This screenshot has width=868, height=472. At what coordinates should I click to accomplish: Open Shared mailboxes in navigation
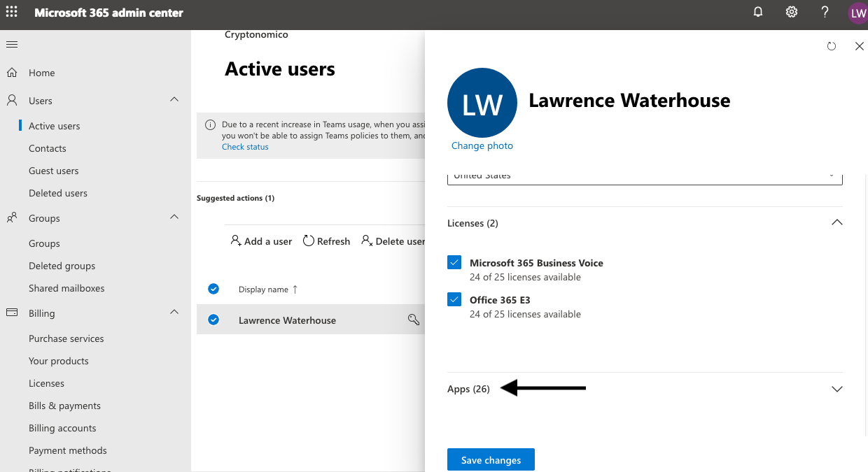pos(66,288)
